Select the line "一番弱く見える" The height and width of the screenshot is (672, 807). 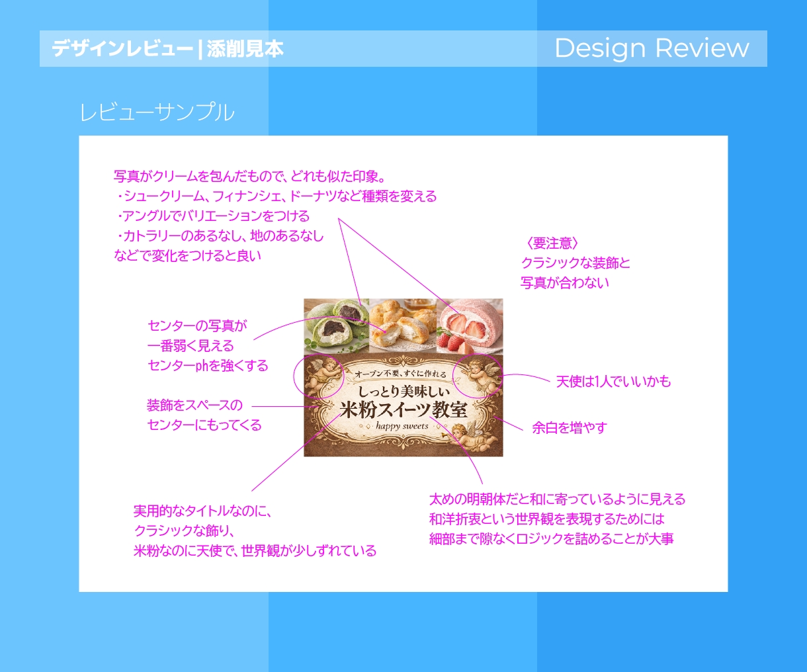click(x=191, y=346)
